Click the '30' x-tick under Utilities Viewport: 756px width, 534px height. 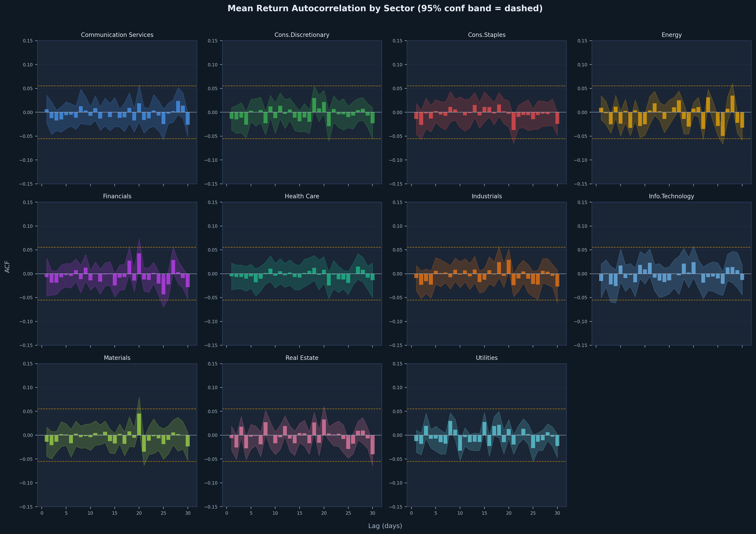[x=557, y=513]
